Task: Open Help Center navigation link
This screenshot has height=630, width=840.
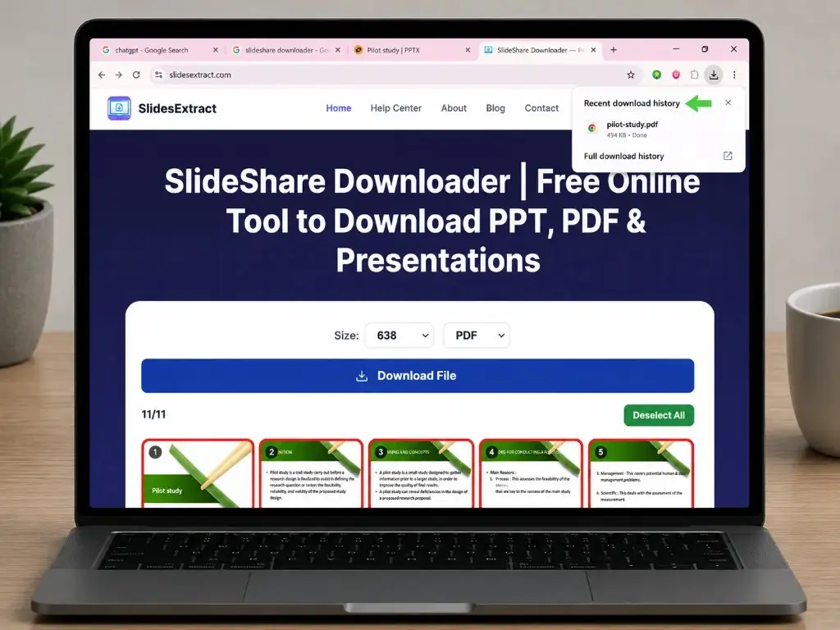Action: [396, 108]
